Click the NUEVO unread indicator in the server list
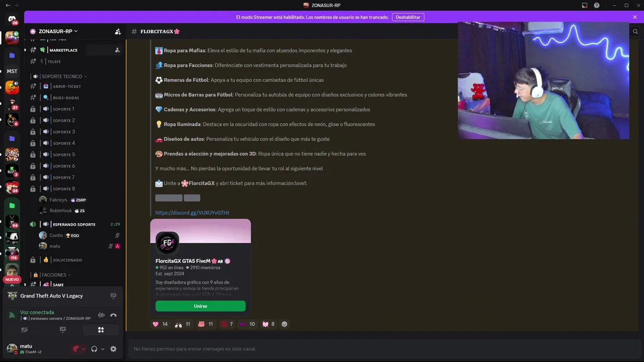Image resolution: width=644 pixels, height=362 pixels. (x=12, y=280)
